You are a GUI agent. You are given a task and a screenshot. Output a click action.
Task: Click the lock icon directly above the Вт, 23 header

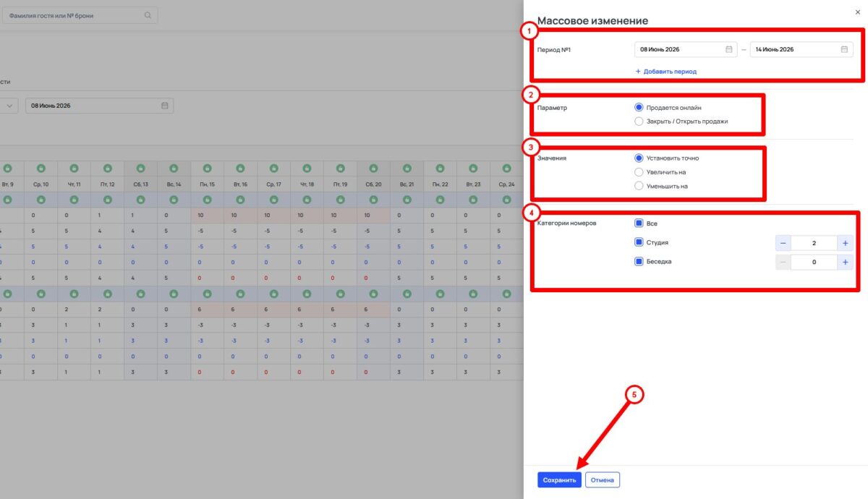(474, 168)
